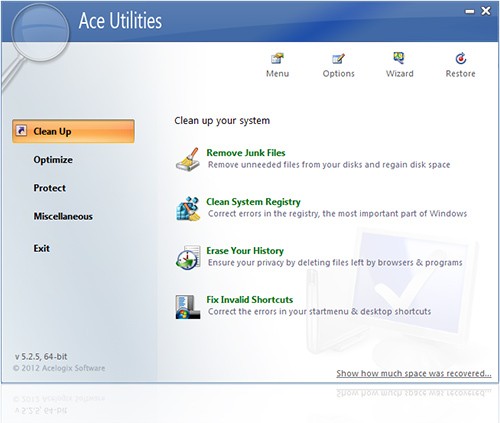Click the shortcut arrow icon beside Clean Up
Image resolution: width=500 pixels, height=423 pixels.
21,131
